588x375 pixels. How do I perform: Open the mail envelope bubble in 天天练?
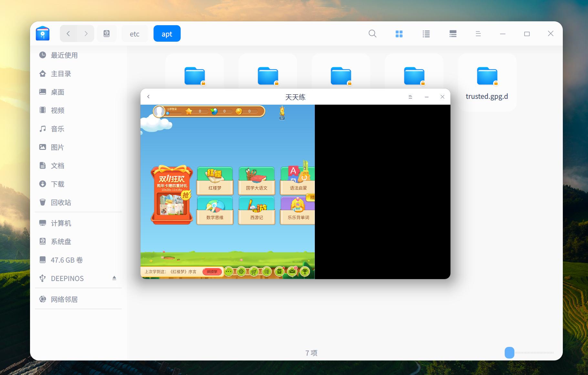[292, 272]
